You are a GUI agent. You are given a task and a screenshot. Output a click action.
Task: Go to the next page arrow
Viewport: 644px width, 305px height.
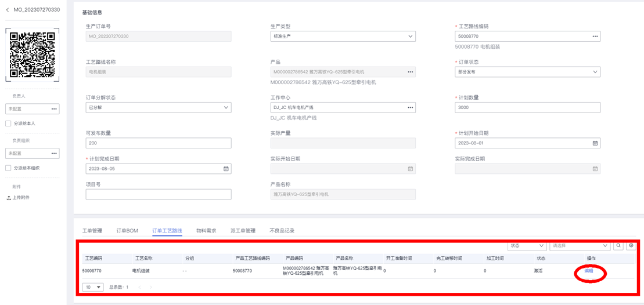coord(151,287)
